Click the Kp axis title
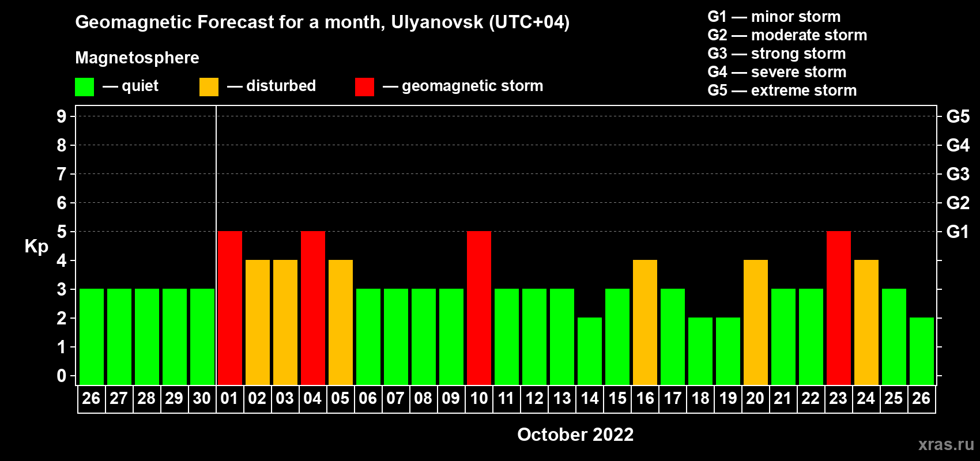The height and width of the screenshot is (461, 980). click(x=36, y=246)
